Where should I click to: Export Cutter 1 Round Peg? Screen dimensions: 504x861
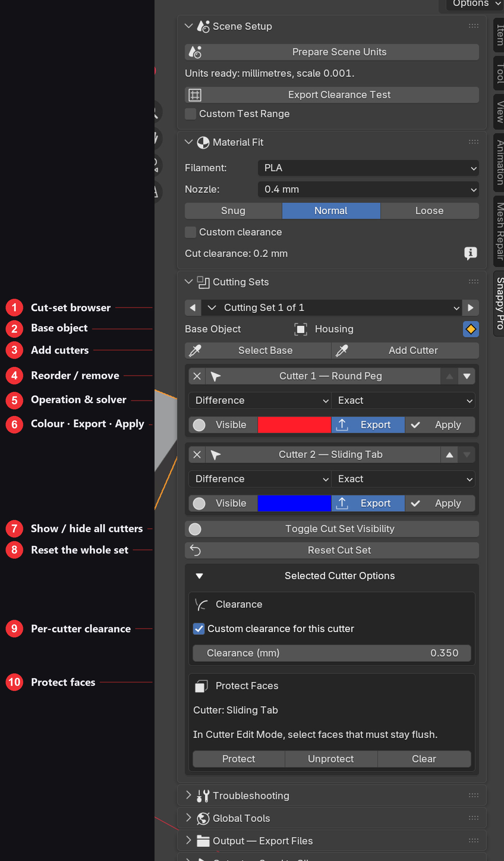(x=368, y=425)
